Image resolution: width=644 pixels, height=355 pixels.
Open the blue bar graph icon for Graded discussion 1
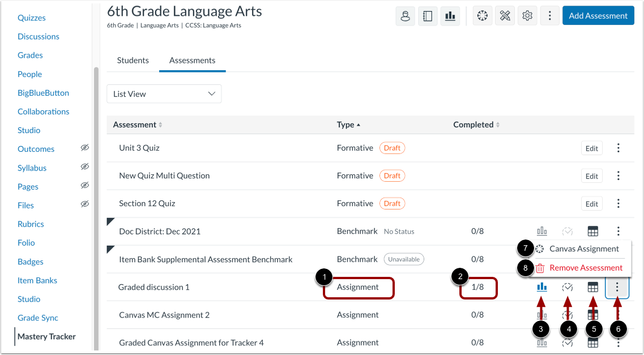[541, 287]
